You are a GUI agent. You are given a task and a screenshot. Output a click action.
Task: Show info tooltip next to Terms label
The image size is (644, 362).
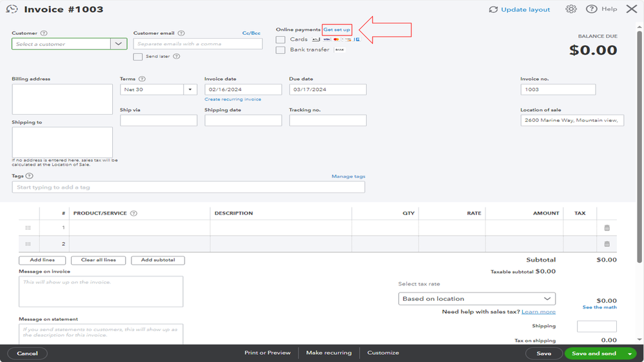(142, 79)
